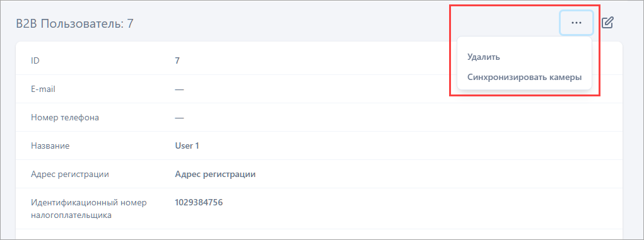Viewport: 644px width, 240px height.
Task: Choose Синхронизировать камеры menu option
Action: coord(525,77)
